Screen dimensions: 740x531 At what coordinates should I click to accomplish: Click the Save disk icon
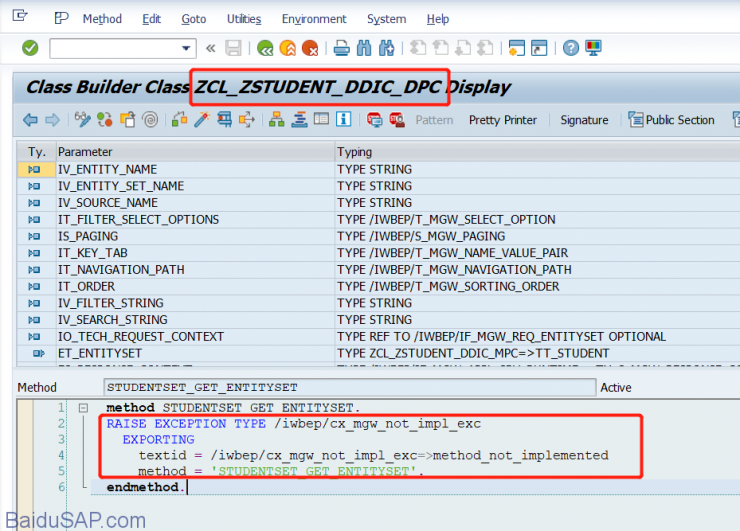click(234, 48)
